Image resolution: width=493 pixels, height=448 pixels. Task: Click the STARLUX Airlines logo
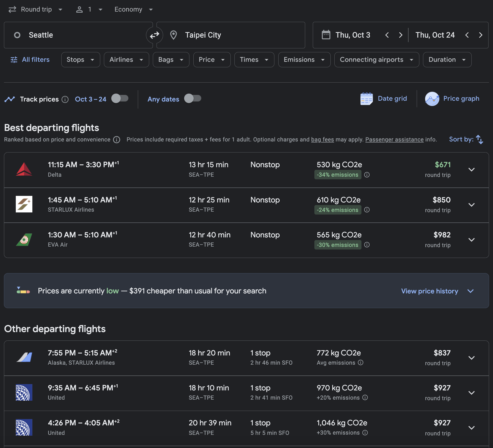[24, 204]
